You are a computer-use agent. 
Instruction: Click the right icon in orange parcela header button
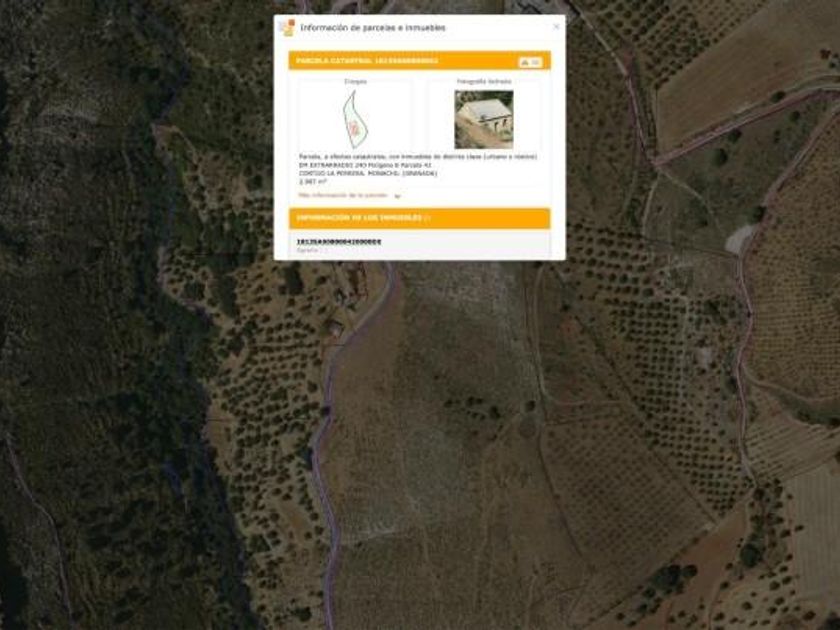tap(536, 63)
